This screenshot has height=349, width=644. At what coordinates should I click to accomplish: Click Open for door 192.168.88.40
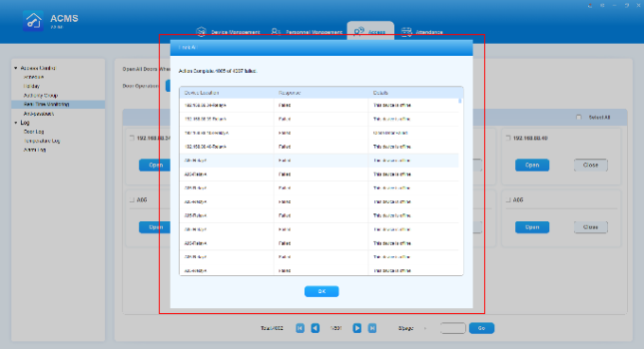(x=532, y=165)
